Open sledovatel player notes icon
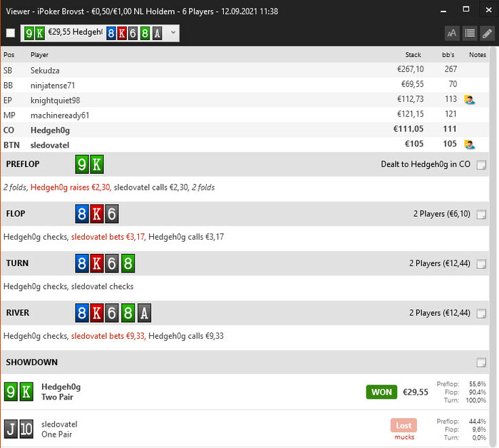499x448 pixels. [469, 145]
